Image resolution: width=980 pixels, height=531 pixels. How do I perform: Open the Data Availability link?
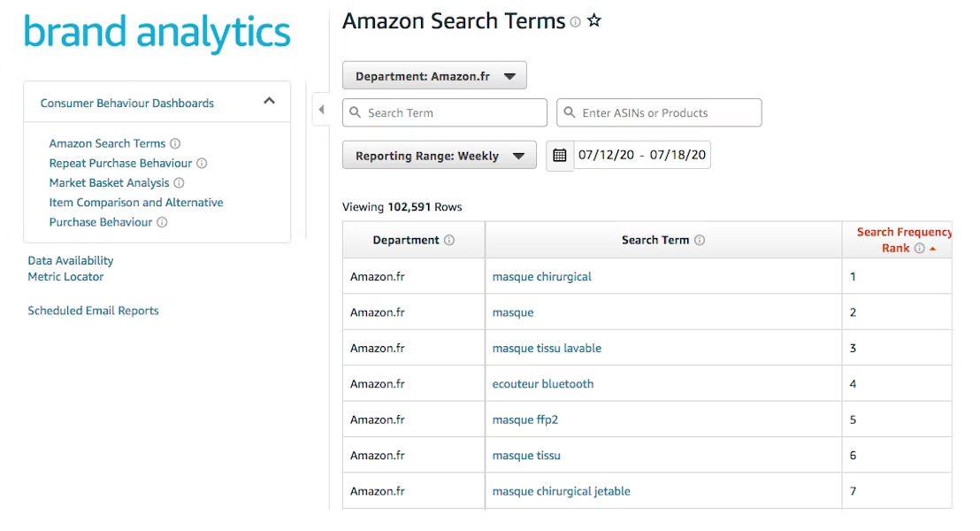pyautogui.click(x=71, y=261)
